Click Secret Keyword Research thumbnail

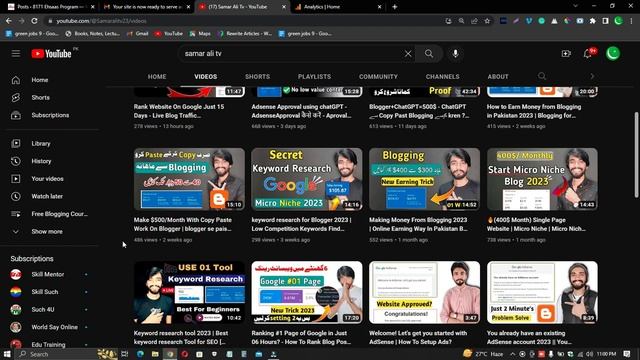(x=307, y=179)
